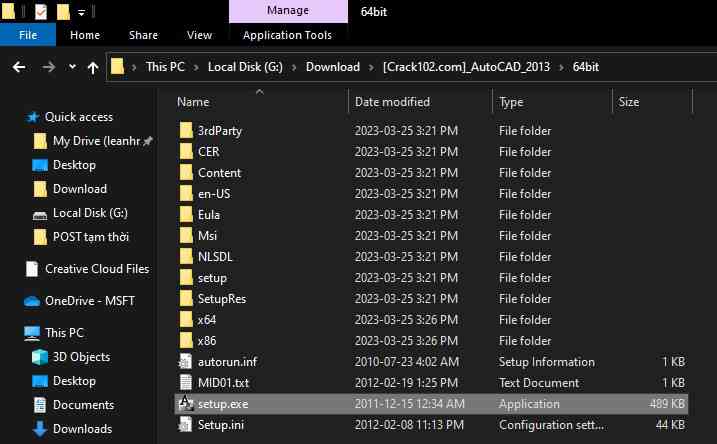Screen dimensions: 717x444
Task: Click the Setup.ini configuration file icon
Action: coord(185,425)
